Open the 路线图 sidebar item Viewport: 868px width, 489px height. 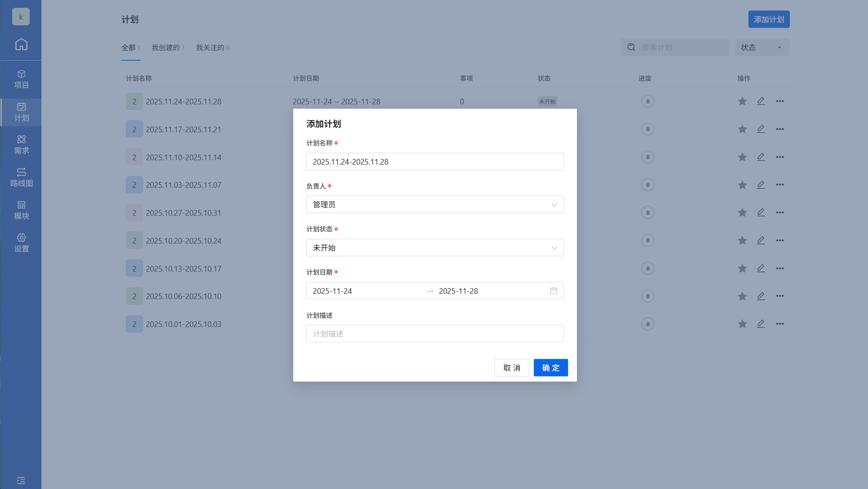point(21,178)
